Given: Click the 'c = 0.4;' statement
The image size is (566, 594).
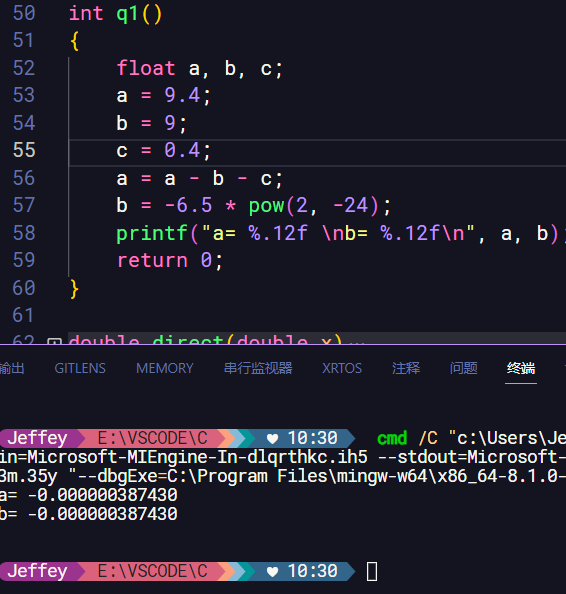Looking at the screenshot, I should click(x=163, y=150).
